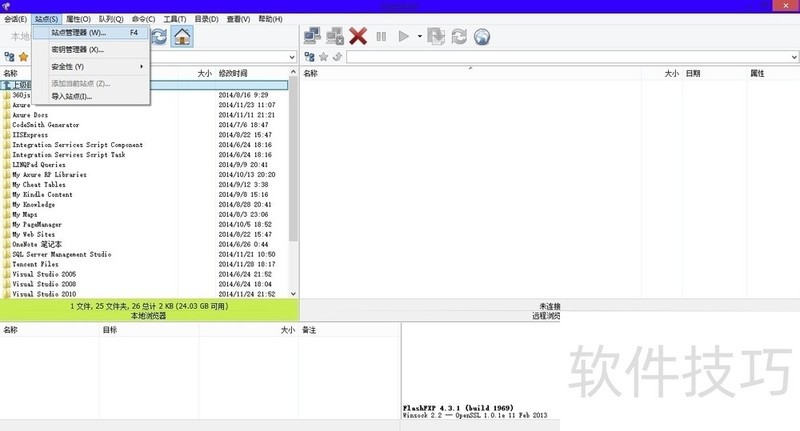The width and height of the screenshot is (800, 431).
Task: Click the remote bookmark star icon
Action: point(323,57)
